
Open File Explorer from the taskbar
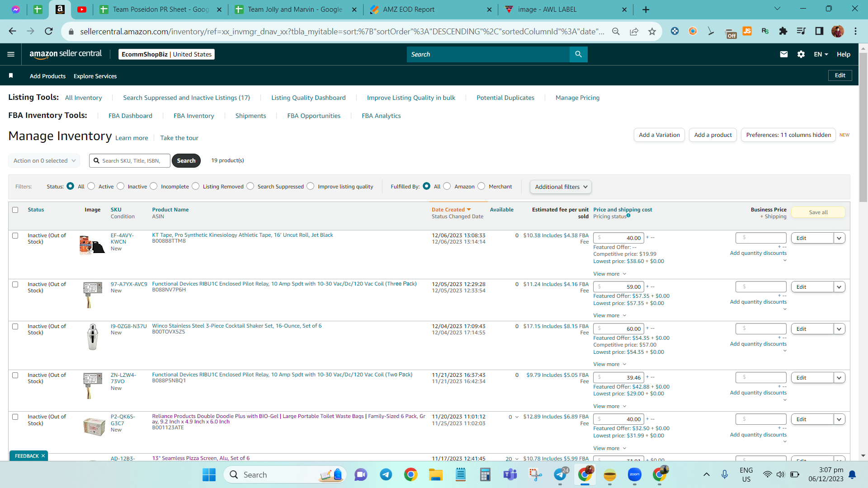click(435, 474)
